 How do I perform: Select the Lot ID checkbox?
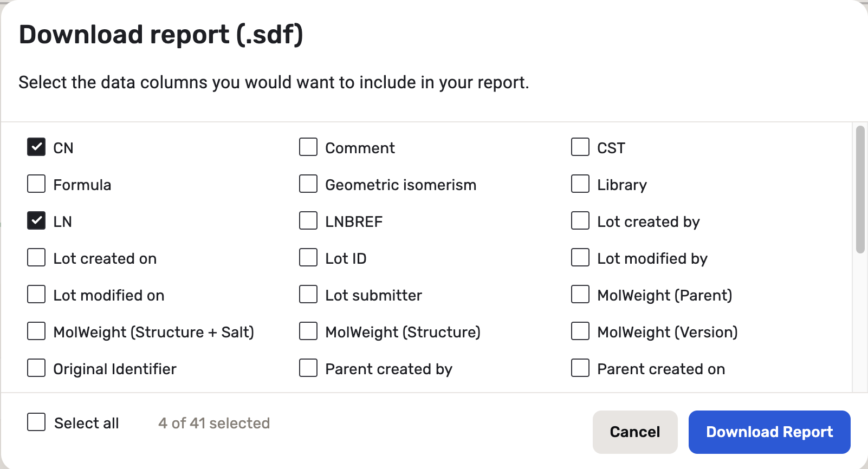coord(308,257)
